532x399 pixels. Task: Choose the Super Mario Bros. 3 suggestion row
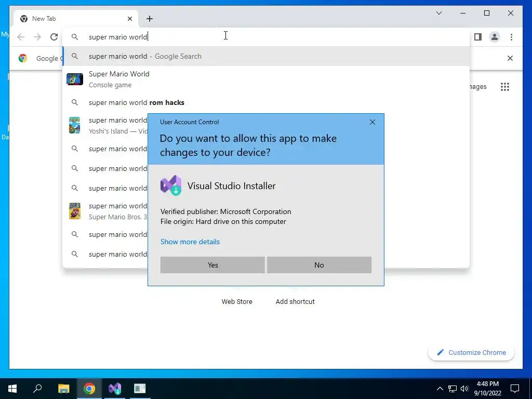point(105,211)
